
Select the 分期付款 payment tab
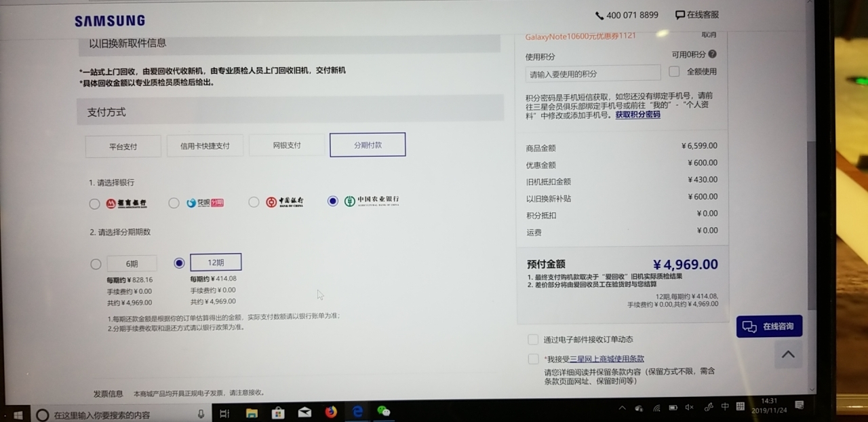pyautogui.click(x=368, y=145)
